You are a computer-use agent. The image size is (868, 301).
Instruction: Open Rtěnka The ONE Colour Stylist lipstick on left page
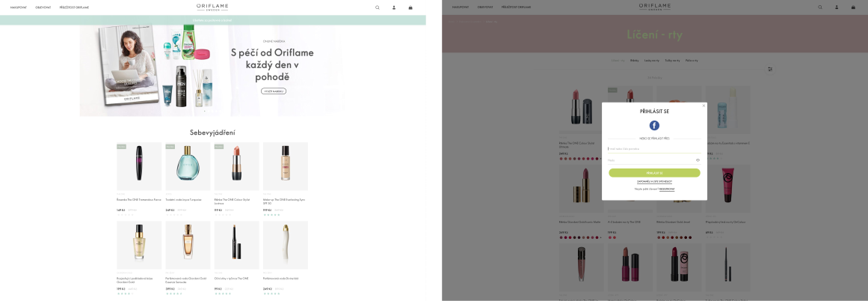pos(236,165)
